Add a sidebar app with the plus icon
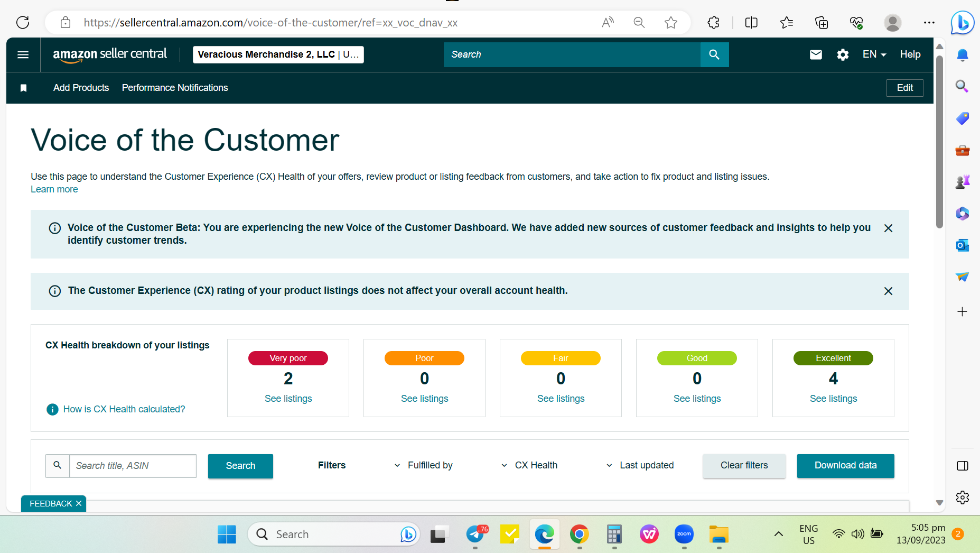This screenshot has height=553, width=980. [963, 311]
